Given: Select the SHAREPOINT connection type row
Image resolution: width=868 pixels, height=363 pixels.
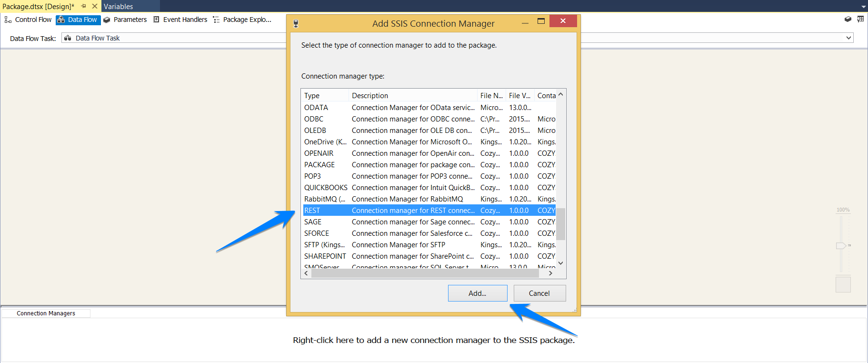Looking at the screenshot, I should pos(429,256).
